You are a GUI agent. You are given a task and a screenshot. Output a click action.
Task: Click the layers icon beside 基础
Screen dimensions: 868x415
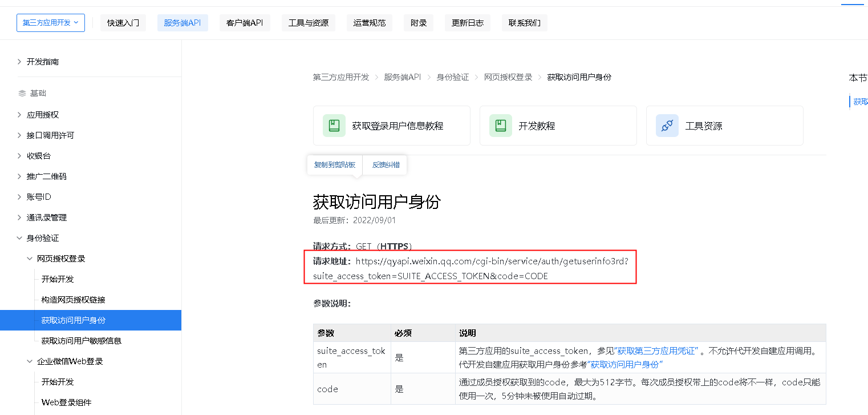pyautogui.click(x=19, y=92)
